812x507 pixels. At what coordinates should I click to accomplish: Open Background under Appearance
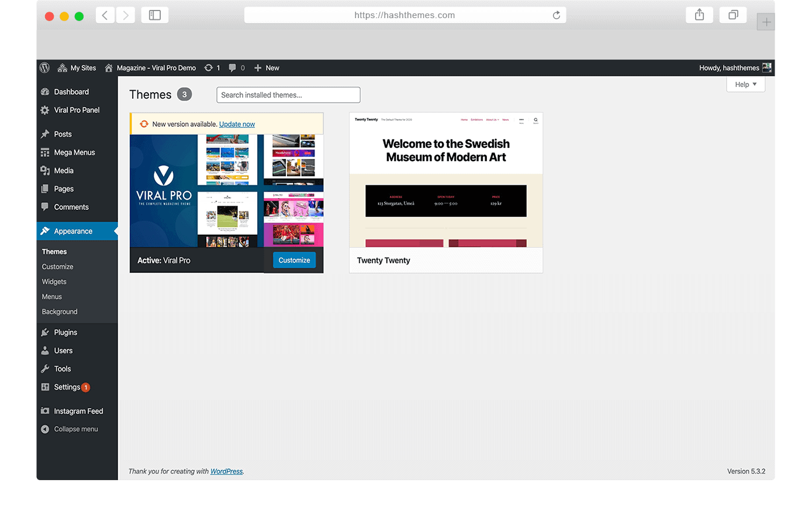tap(60, 312)
